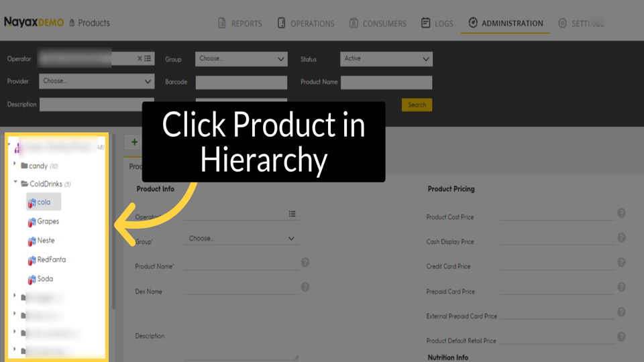Click the lock icon beside Products
The width and height of the screenshot is (644, 362).
72,23
